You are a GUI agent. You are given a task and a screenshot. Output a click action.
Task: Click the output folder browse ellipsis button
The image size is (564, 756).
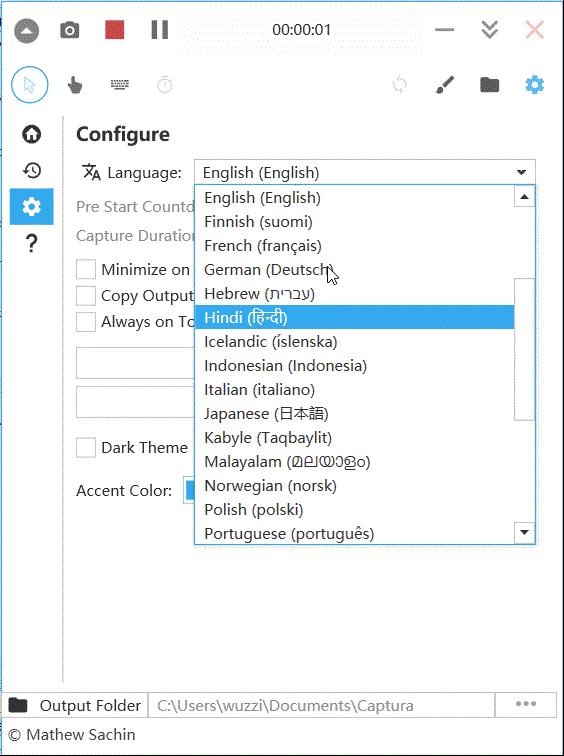pyautogui.click(x=526, y=705)
